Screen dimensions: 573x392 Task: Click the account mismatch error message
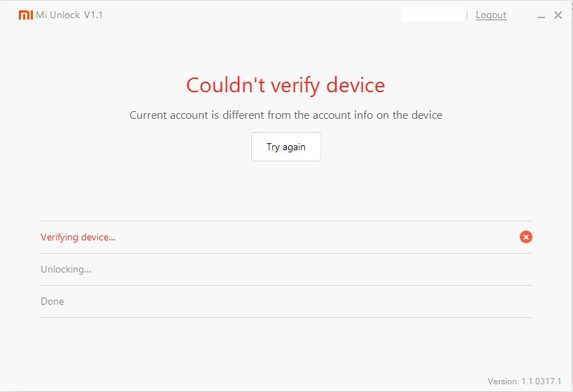285,115
